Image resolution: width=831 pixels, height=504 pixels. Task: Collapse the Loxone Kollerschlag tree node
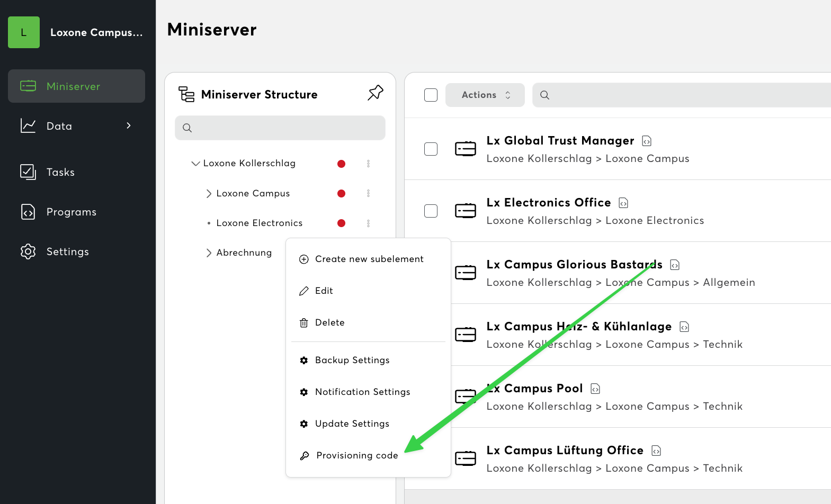coord(195,164)
